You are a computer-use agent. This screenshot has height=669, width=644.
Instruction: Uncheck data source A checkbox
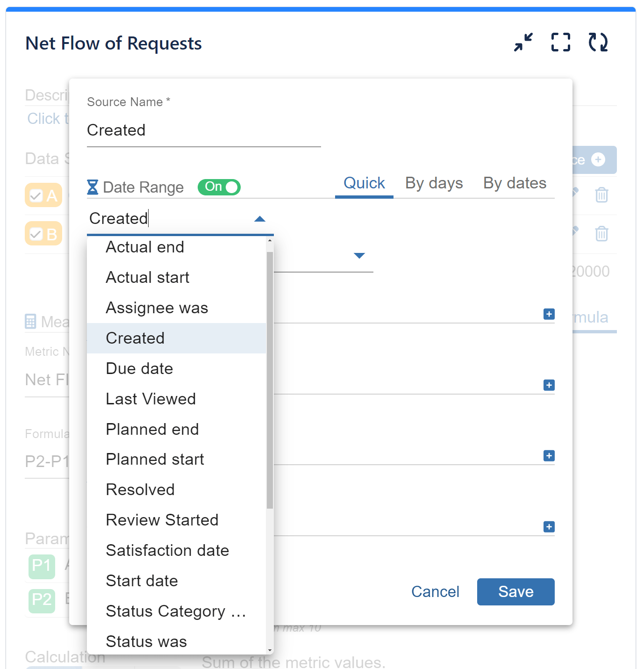pyautogui.click(x=37, y=195)
